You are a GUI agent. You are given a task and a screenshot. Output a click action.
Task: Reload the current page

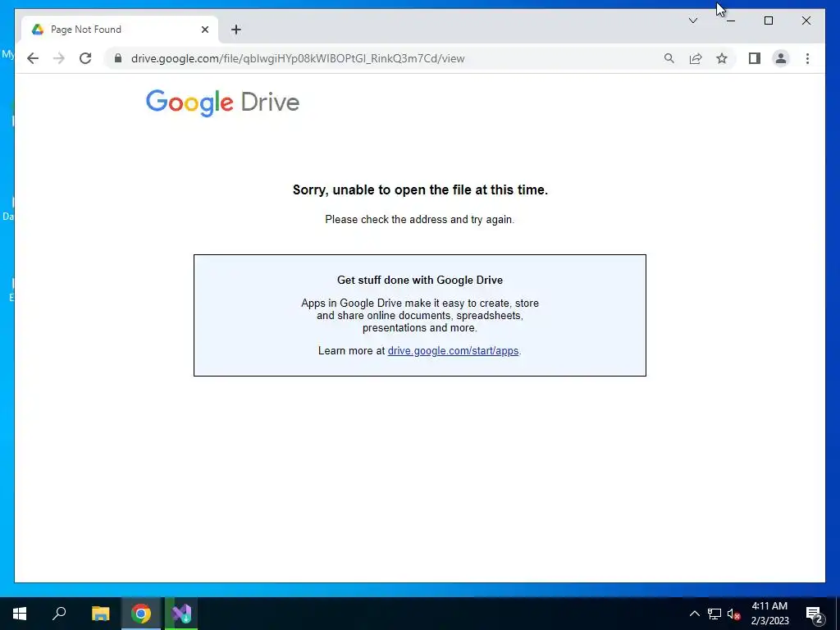point(85,58)
